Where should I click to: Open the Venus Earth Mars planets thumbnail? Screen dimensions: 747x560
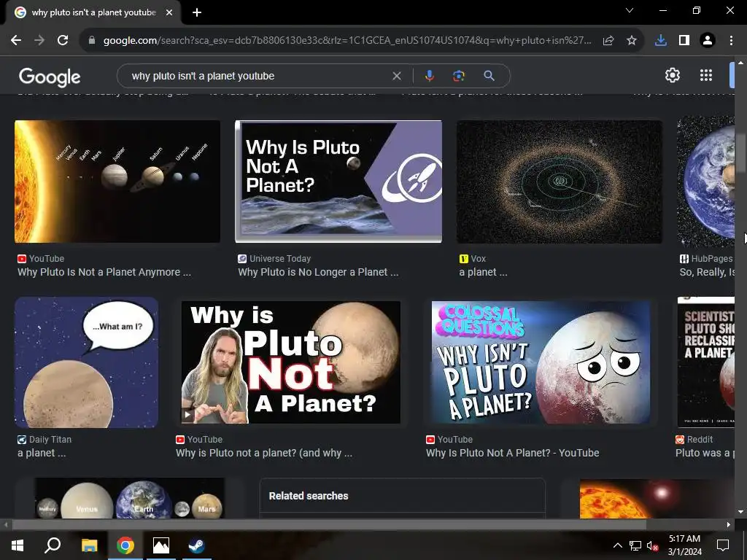(129, 498)
